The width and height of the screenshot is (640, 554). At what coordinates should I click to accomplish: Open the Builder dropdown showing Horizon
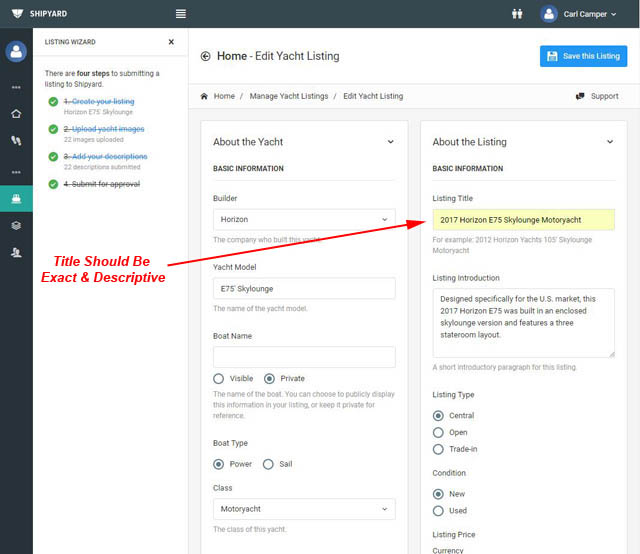[304, 219]
